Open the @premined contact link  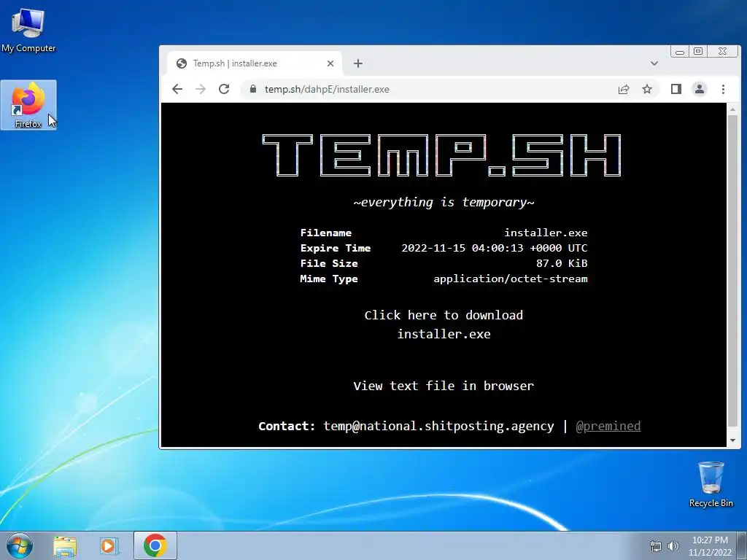(x=608, y=426)
